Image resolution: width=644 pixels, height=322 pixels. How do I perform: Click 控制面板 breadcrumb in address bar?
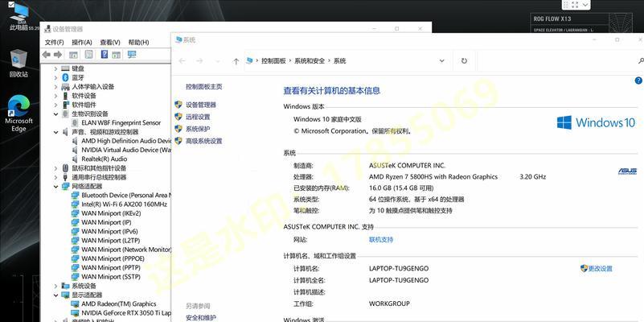pyautogui.click(x=273, y=61)
